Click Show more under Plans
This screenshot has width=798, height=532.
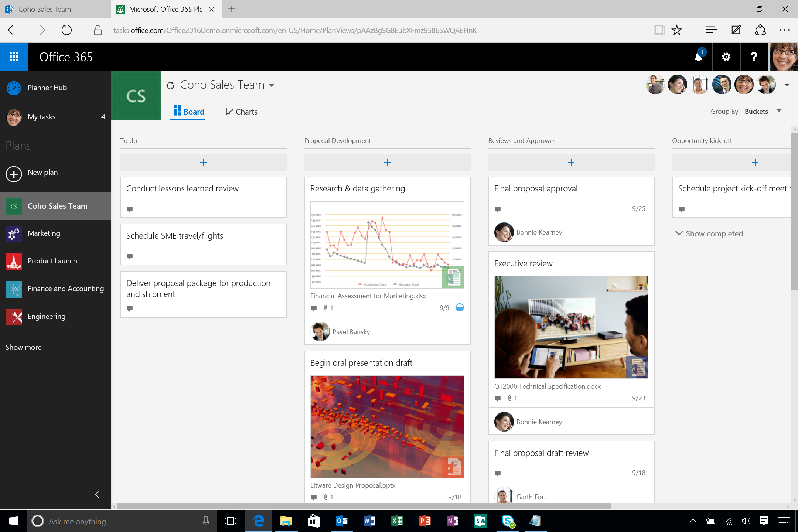[x=24, y=347]
